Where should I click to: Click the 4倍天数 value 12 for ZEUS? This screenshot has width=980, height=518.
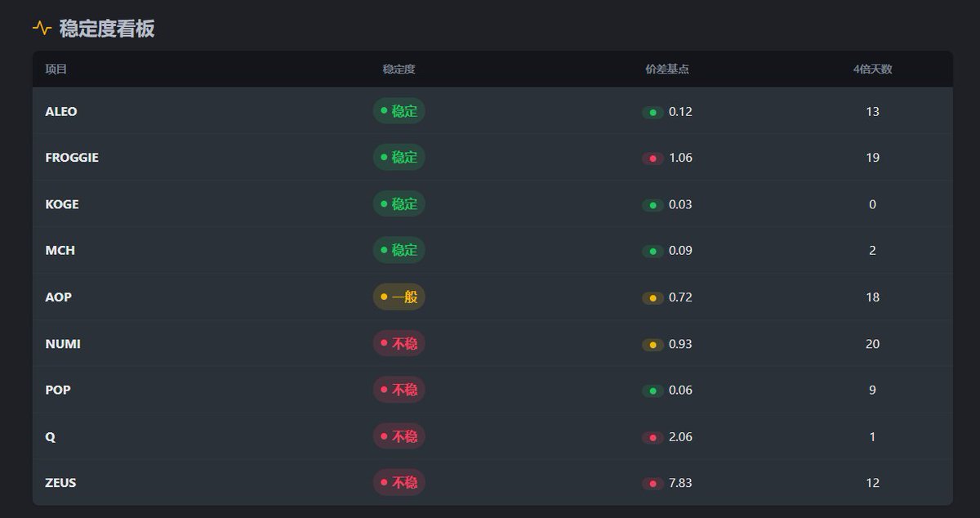point(872,483)
